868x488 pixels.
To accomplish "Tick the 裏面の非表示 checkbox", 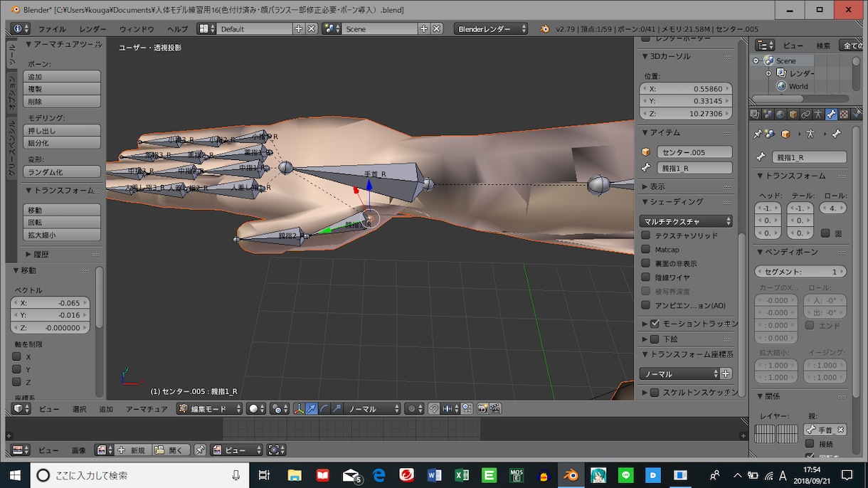I will [x=646, y=263].
